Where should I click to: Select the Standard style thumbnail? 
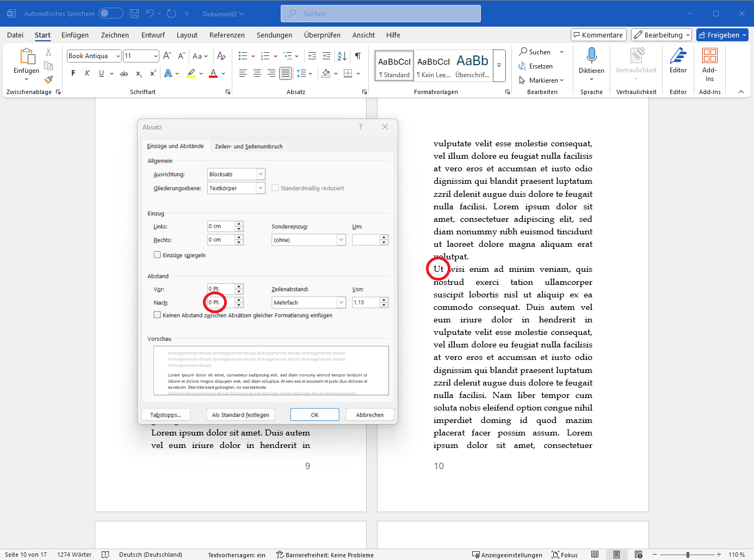coord(394,66)
